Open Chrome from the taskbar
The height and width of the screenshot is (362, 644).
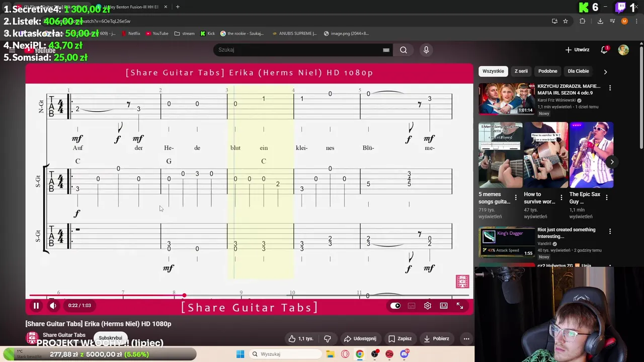tap(360, 354)
